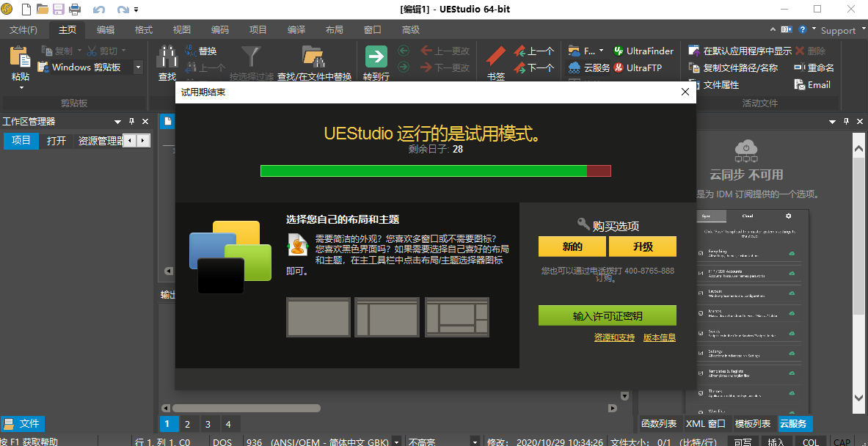This screenshot has width=868, height=446.
Task: Launch UltraFinder
Action: point(643,51)
